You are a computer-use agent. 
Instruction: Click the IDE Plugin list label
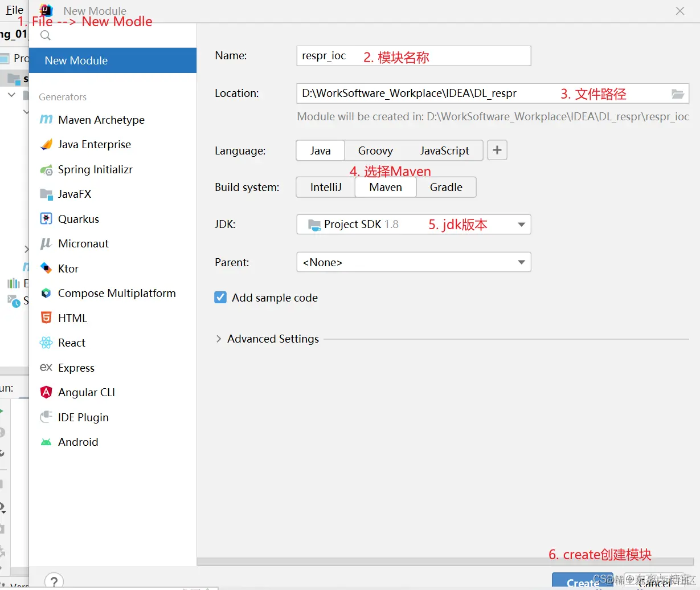point(83,417)
